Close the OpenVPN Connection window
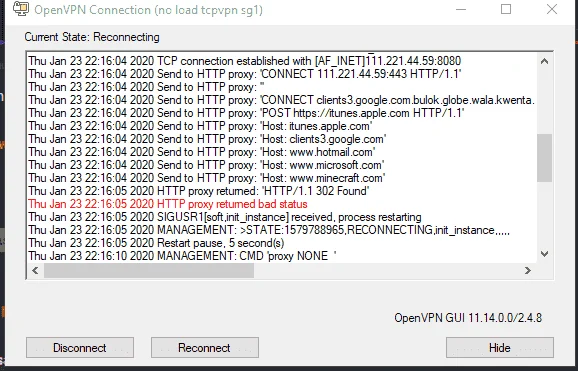 [x=552, y=9]
